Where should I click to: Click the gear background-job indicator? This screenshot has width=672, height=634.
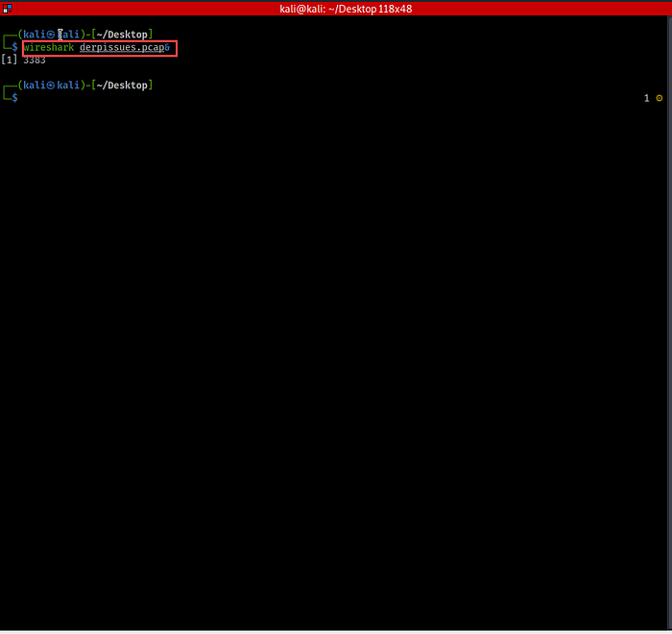coord(659,99)
